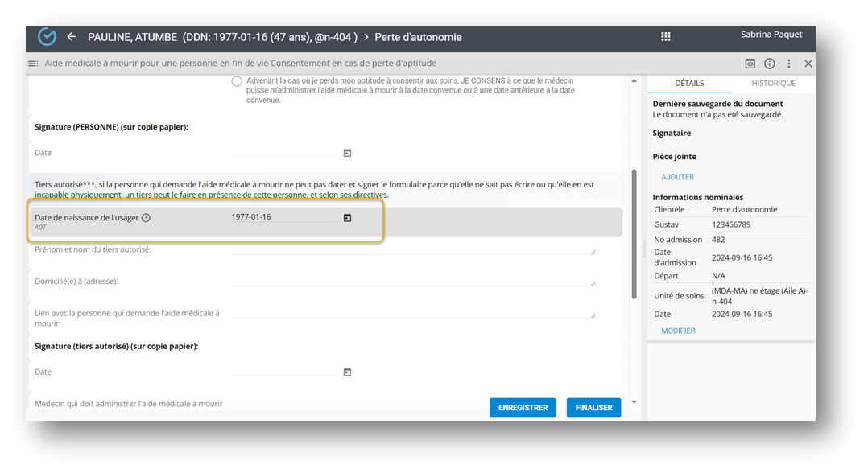Open Sabrina Paquet user menu
Screen dimensions: 868x473
(771, 35)
